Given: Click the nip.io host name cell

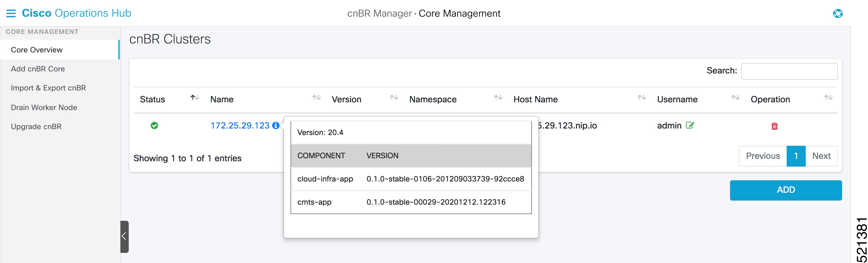Looking at the screenshot, I should [x=567, y=126].
